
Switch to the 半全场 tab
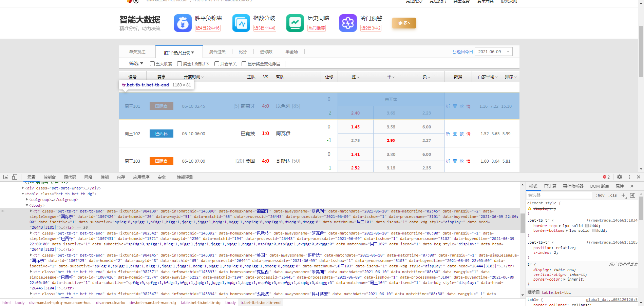(x=291, y=52)
